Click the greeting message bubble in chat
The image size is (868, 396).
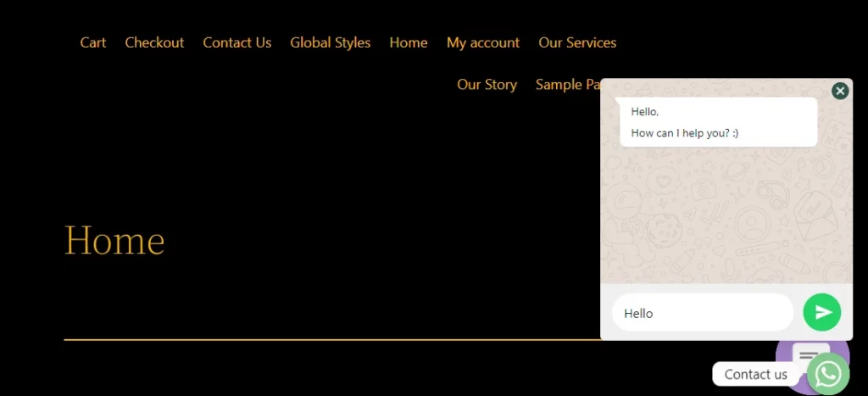tap(719, 122)
